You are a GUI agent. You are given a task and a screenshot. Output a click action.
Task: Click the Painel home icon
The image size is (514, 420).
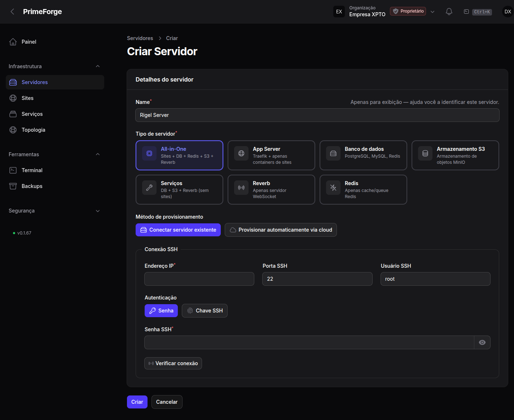tap(13, 42)
